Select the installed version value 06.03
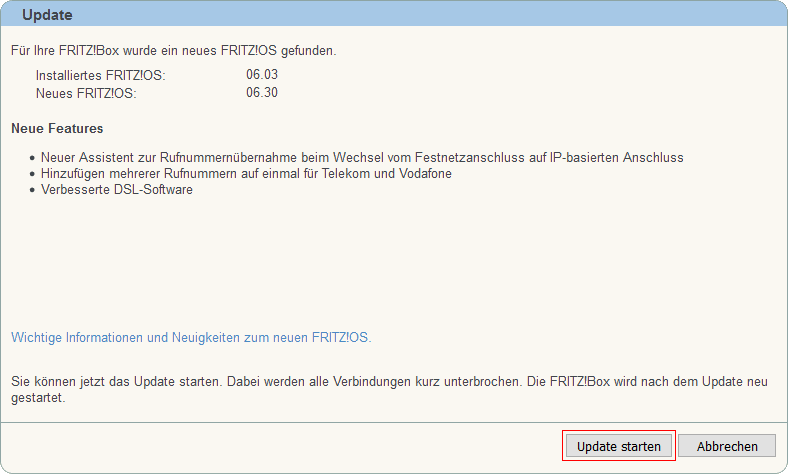Image resolution: width=788 pixels, height=474 pixels. point(262,74)
